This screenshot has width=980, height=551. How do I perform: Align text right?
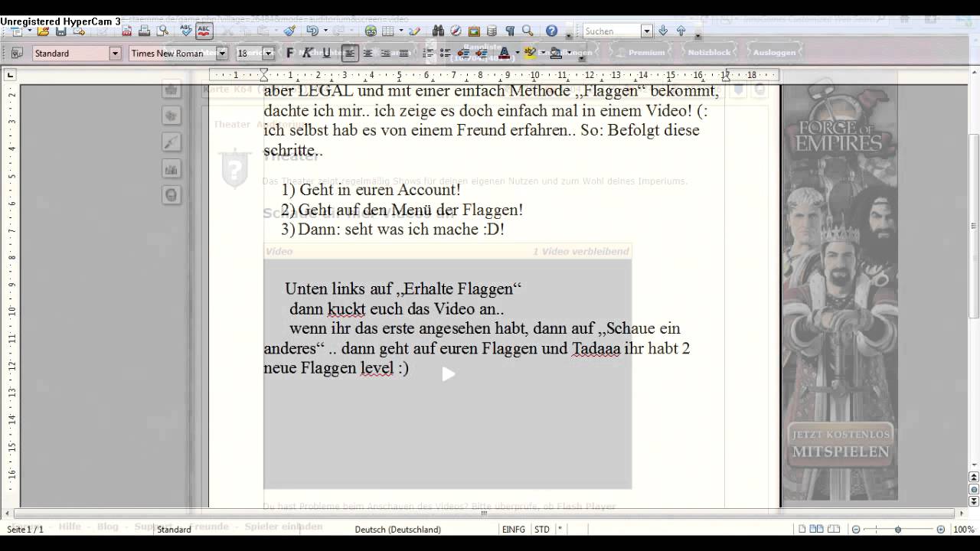(386, 54)
